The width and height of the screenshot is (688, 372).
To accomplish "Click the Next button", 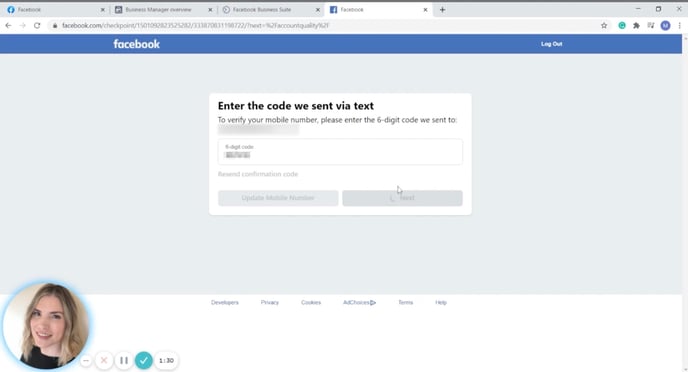I will 402,198.
